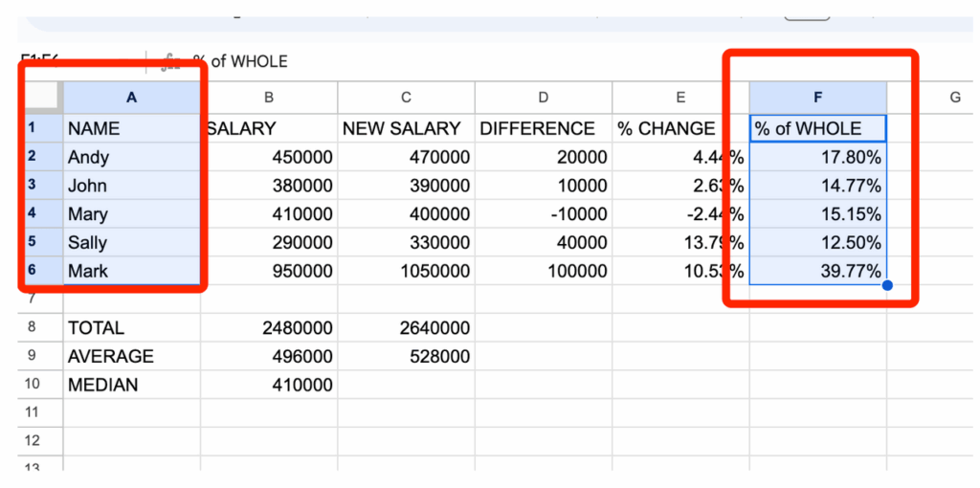Select column C header
The width and height of the screenshot is (980, 488).
[x=406, y=97]
